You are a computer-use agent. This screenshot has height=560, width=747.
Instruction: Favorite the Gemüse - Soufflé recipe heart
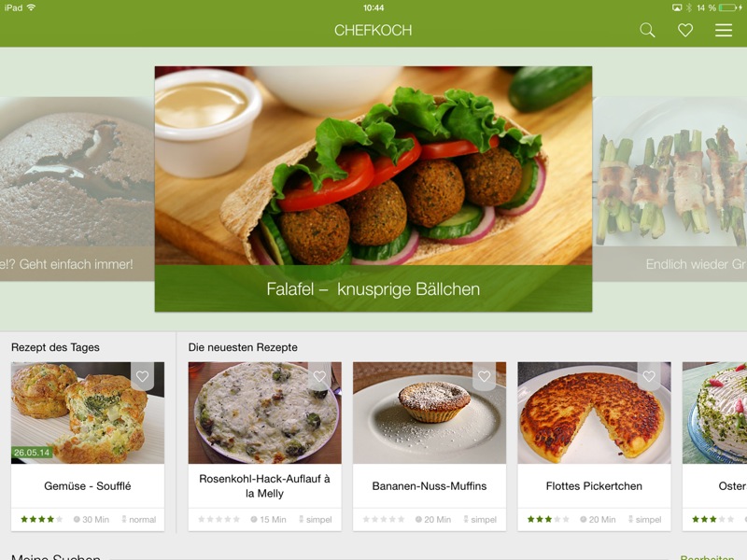pos(143,376)
